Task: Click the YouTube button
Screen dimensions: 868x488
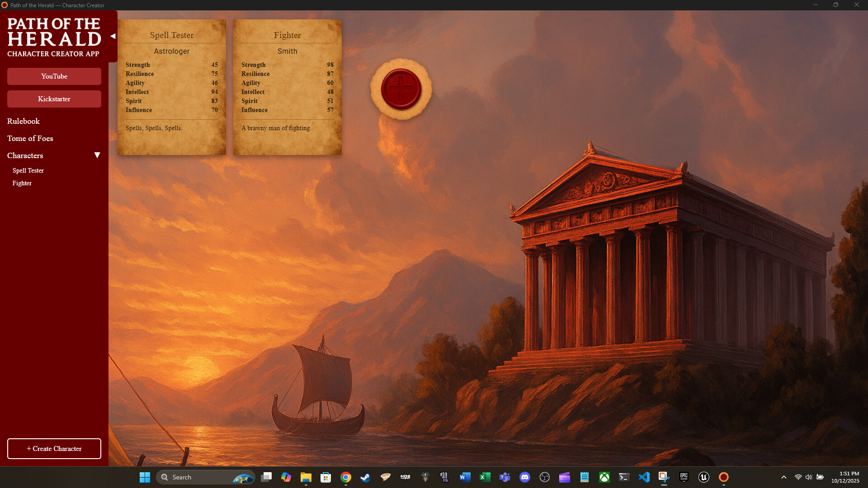Action: point(54,76)
